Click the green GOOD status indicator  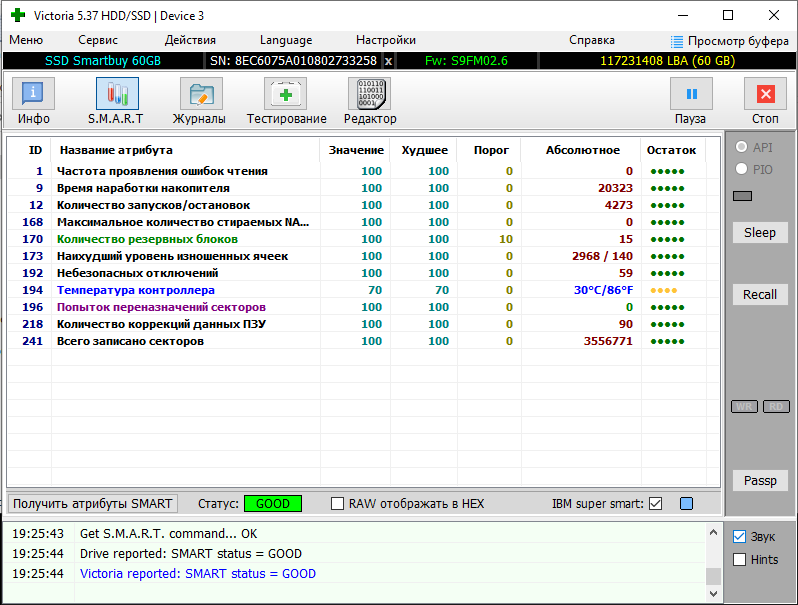(273, 504)
